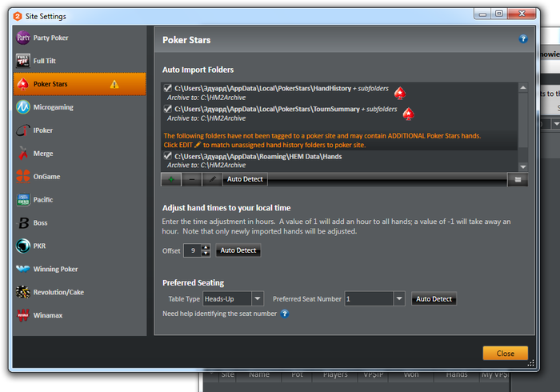Select the Winning Poker site icon
Image resolution: width=560 pixels, height=392 pixels.
point(23,269)
